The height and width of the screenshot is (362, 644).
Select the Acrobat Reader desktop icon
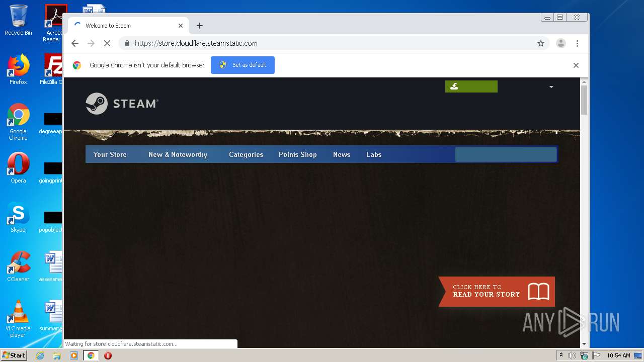pos(53,23)
